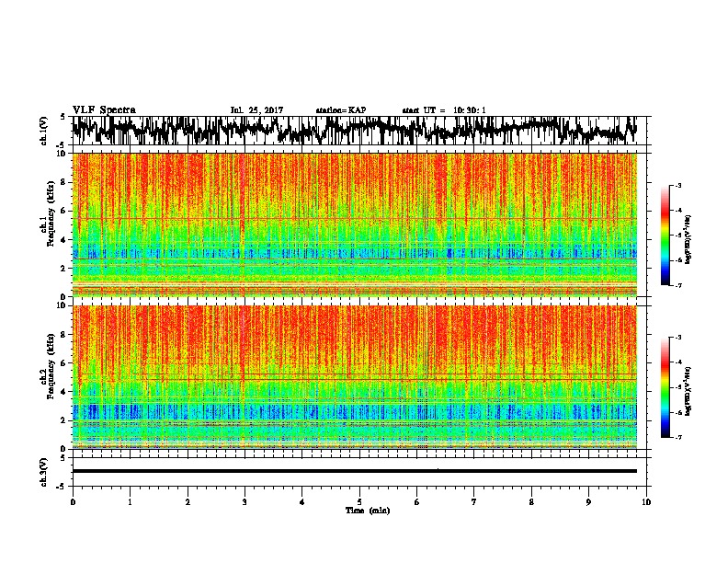Select the date text "Jul. 25, 2017"
The height and width of the screenshot is (563, 728).
pos(256,110)
